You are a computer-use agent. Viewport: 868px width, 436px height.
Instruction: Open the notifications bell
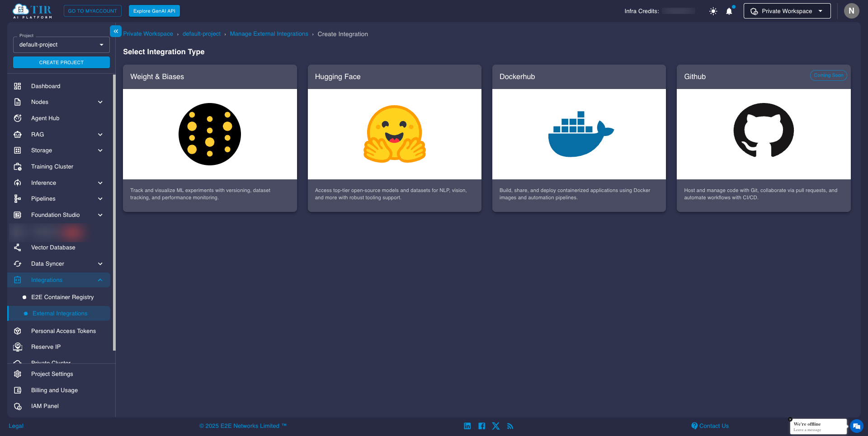tap(729, 11)
